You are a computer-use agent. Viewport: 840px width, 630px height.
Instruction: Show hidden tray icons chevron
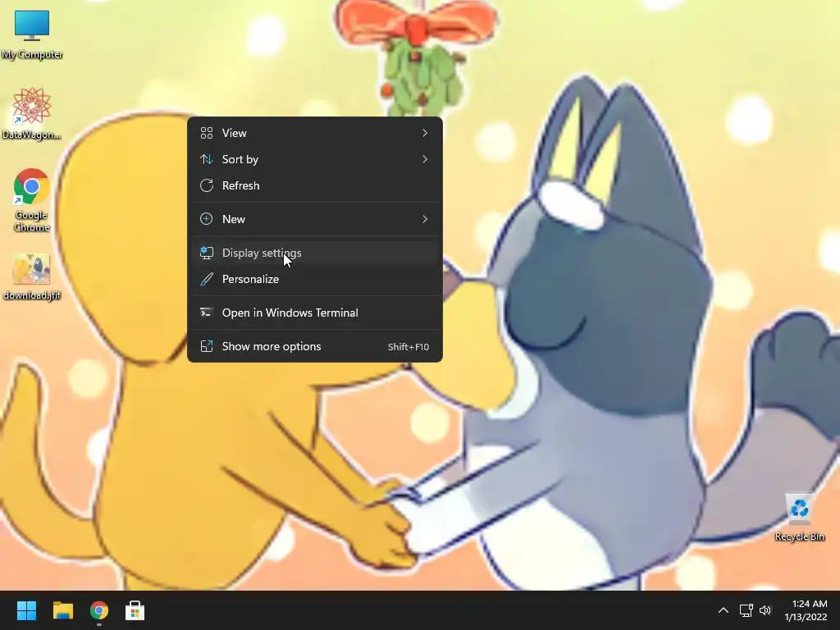(x=724, y=610)
